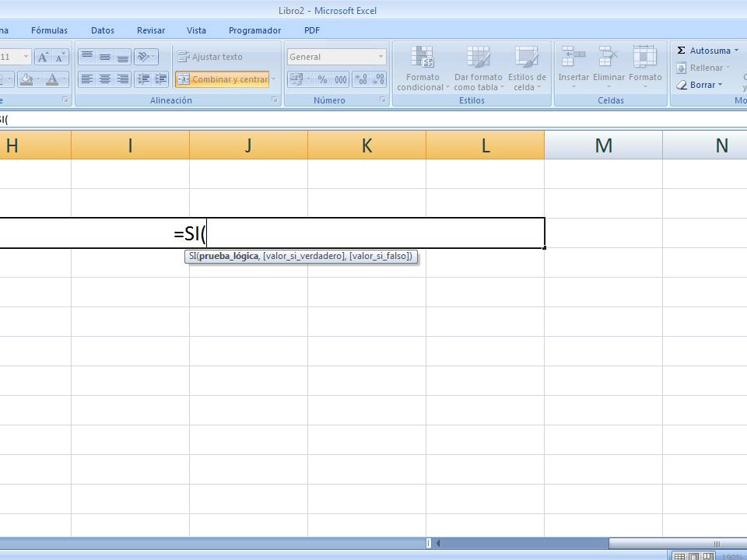Screen dimensions: 747x560
Task: Open the Formato condicional icon
Action: [x=423, y=70]
